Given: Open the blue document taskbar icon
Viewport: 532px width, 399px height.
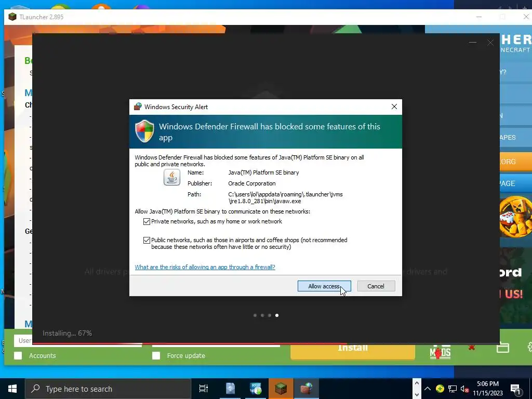Looking at the screenshot, I should pos(230,389).
